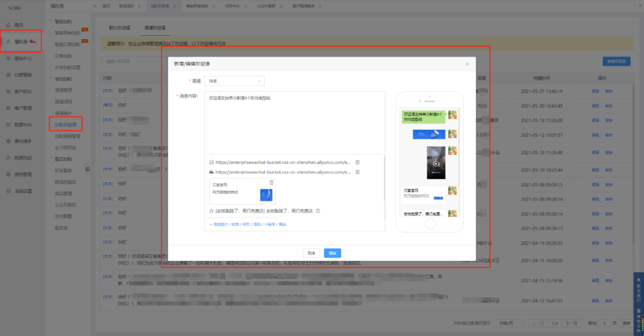Image resolution: width=644 pixels, height=336 pixels.
Task: Select 加粉欢迎语 in the submenu
Action: tap(66, 125)
